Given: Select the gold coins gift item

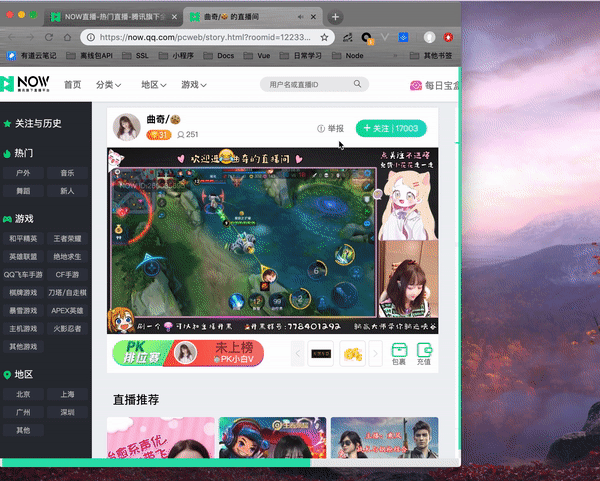Looking at the screenshot, I should (352, 354).
